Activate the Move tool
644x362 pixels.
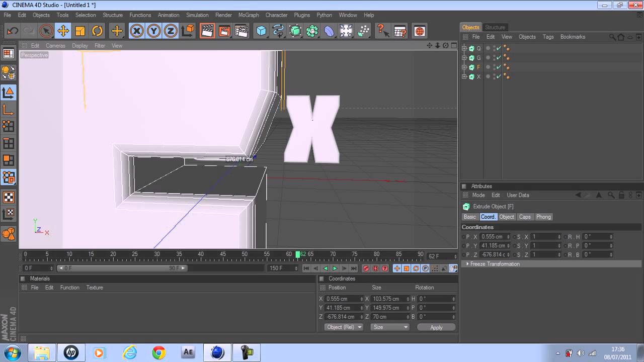pyautogui.click(x=63, y=31)
